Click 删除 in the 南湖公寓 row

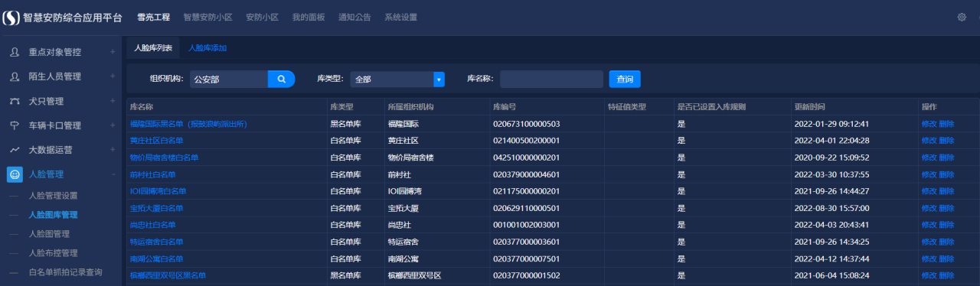(946, 258)
